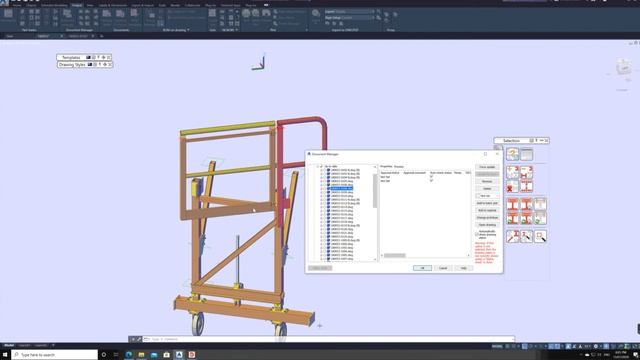This screenshot has width=640, height=360.
Task: Click the ViewCube in the drawing area
Action: [x=623, y=67]
